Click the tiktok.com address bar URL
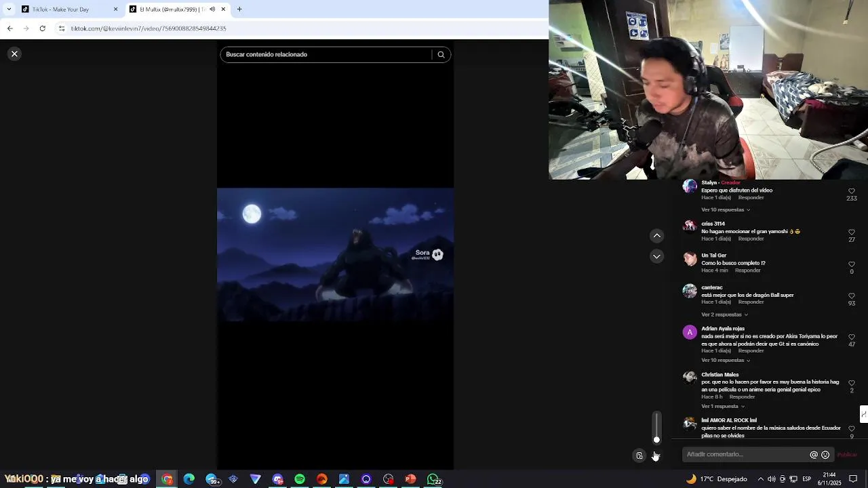The height and width of the screenshot is (488, 868). [x=149, y=28]
